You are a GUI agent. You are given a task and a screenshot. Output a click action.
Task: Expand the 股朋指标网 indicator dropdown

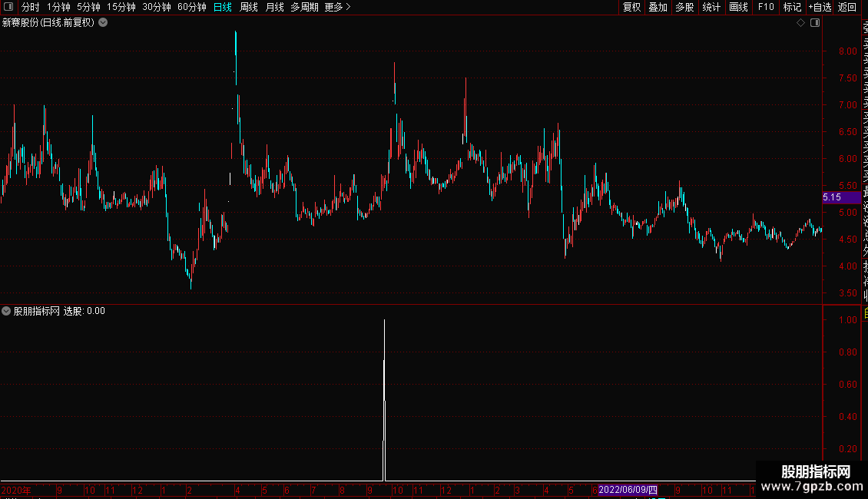tap(6, 311)
